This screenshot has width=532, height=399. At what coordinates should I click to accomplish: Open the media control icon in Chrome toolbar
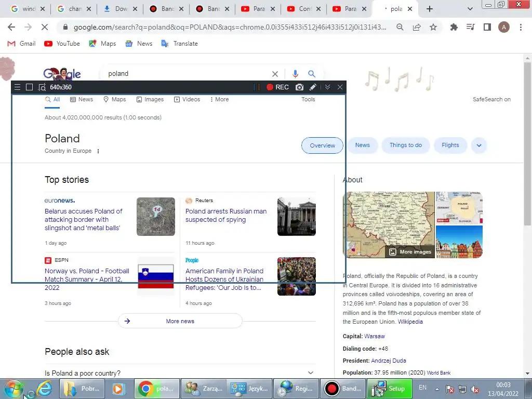(470, 27)
